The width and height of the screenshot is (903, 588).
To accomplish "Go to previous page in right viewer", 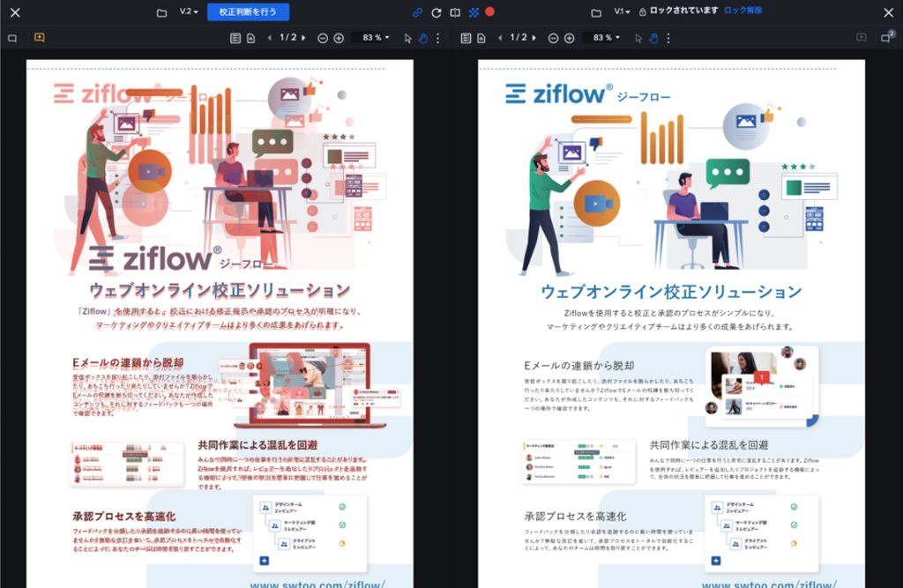I will click(x=500, y=38).
